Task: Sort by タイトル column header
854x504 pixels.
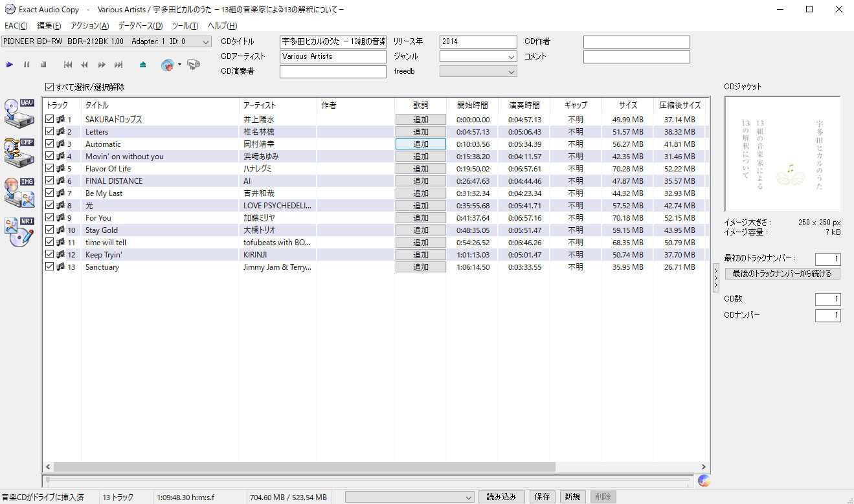Action: coord(160,105)
